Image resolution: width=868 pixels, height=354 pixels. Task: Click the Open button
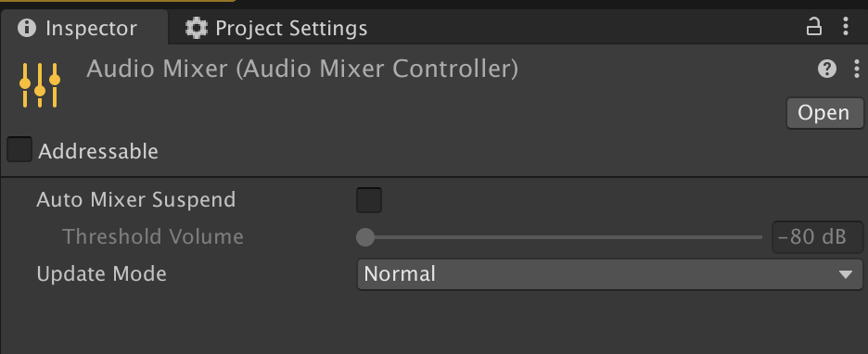coord(824,113)
